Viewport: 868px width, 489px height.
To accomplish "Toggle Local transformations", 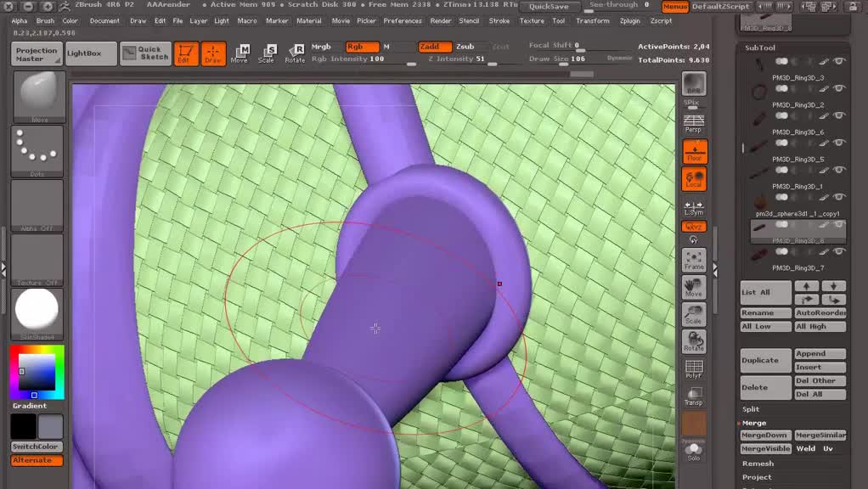I will point(694,178).
